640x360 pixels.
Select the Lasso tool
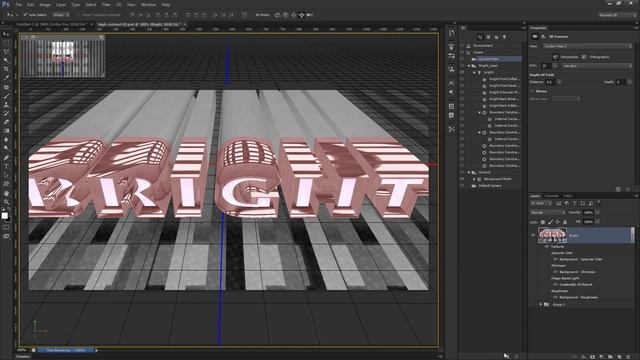pos(6,52)
